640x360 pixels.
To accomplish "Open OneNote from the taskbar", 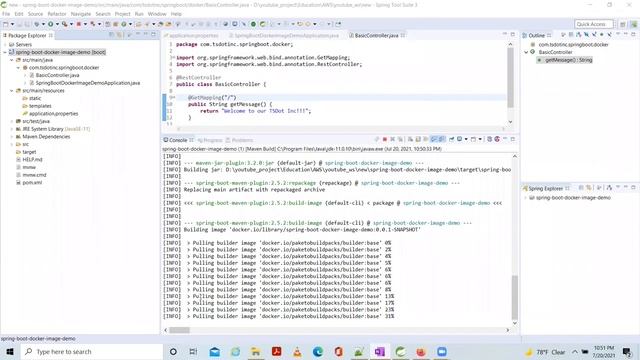I will click(x=380, y=351).
